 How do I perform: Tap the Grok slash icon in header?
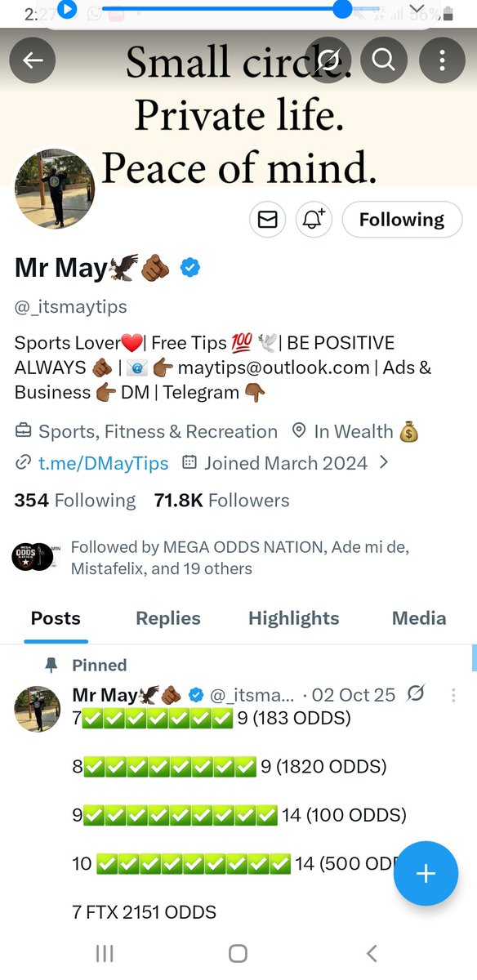coord(328,60)
